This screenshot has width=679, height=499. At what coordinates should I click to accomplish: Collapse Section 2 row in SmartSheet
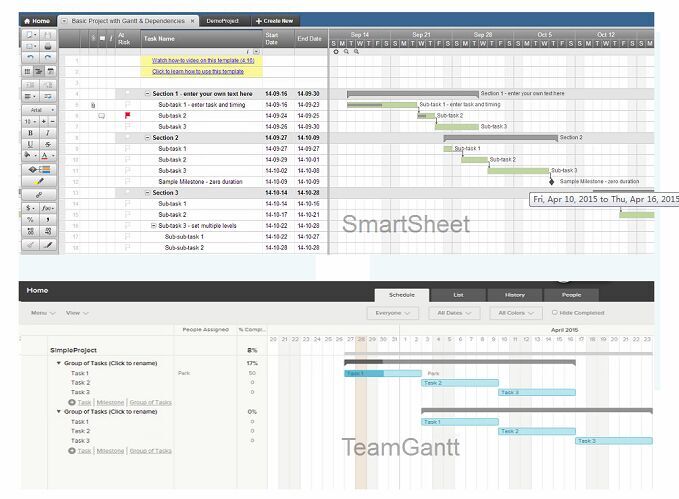tap(147, 138)
